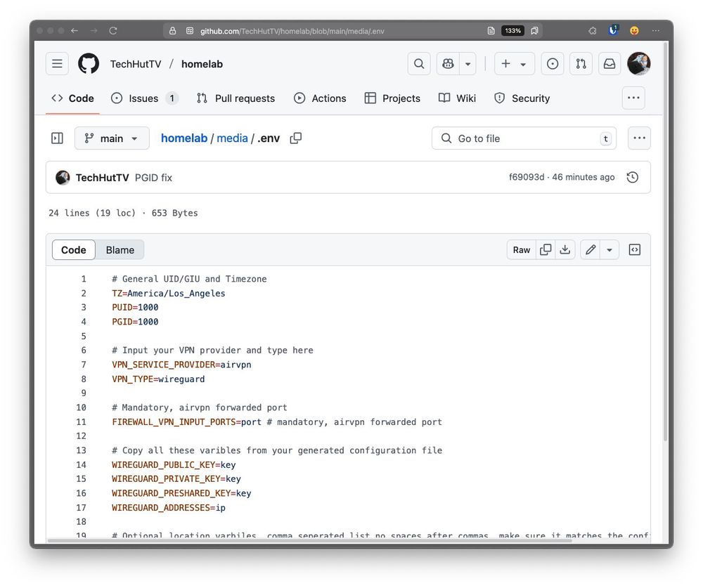The image size is (703, 588).
Task: View file history with the clock icon
Action: 633,177
